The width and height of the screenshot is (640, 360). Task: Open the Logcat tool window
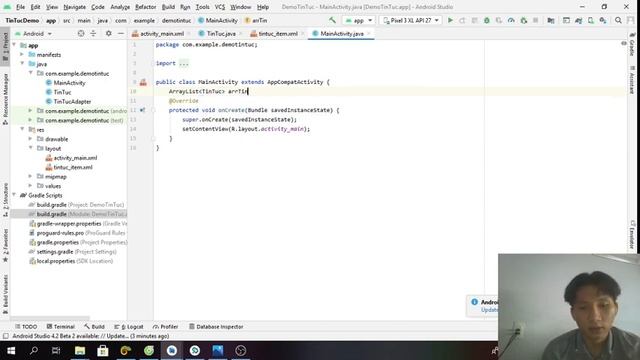coord(129,327)
